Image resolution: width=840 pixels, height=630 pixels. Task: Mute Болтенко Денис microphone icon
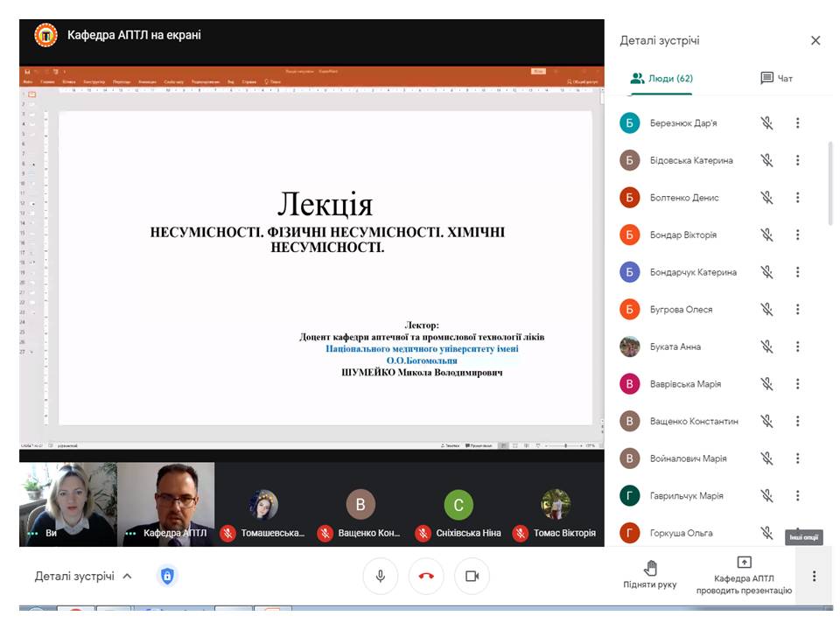pos(767,198)
